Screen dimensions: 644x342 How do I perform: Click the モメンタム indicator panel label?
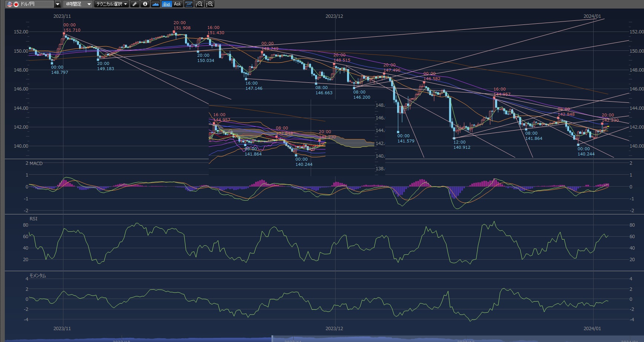37,276
